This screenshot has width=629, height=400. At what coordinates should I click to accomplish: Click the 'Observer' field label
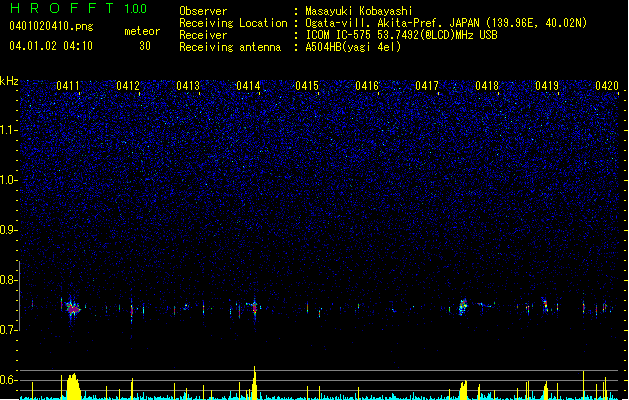(x=203, y=11)
